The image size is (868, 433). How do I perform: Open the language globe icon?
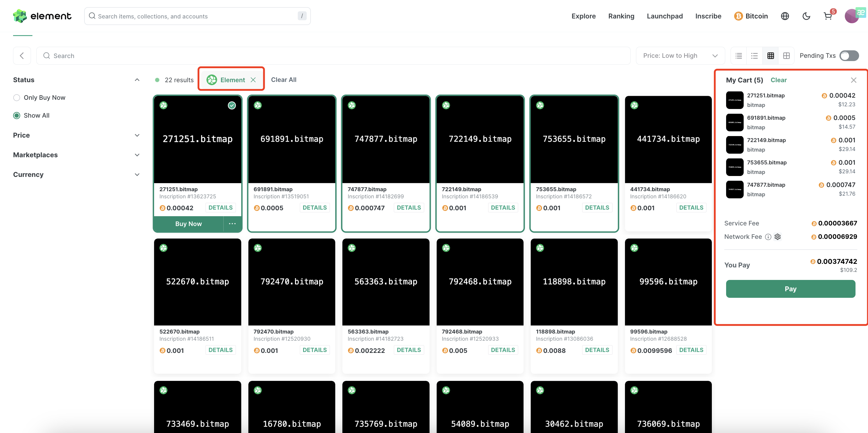tap(785, 16)
